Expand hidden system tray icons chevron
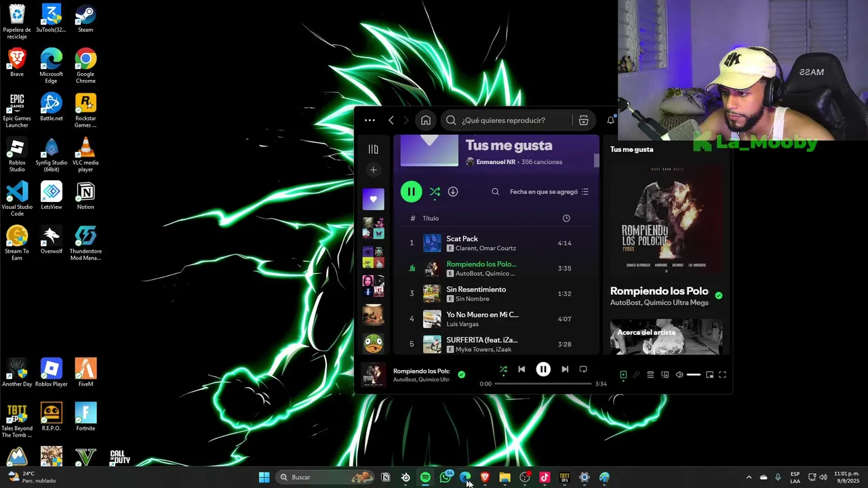The image size is (868, 488). click(x=749, y=477)
